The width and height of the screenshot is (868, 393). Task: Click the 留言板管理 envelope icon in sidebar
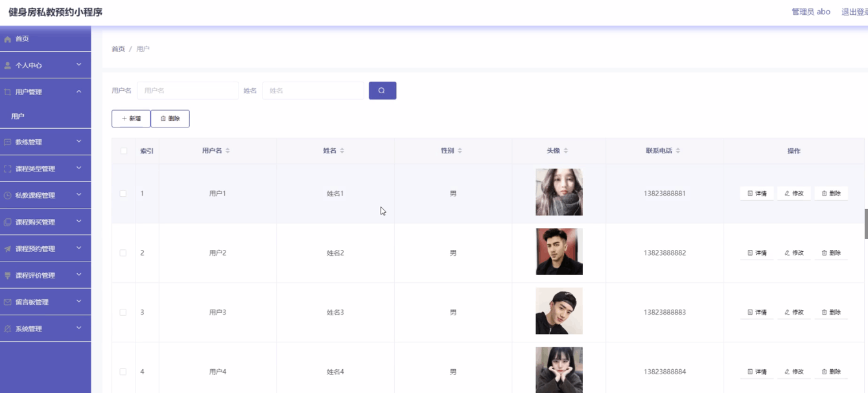[x=8, y=302]
